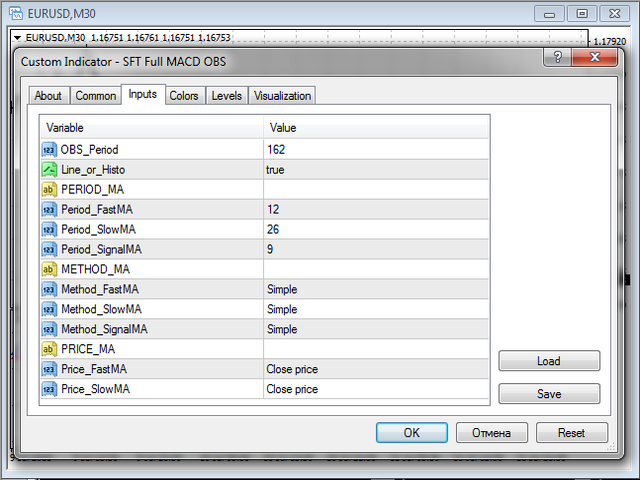Select the Period_SlowMA variable name
Image resolution: width=640 pixels, height=480 pixels.
[98, 230]
